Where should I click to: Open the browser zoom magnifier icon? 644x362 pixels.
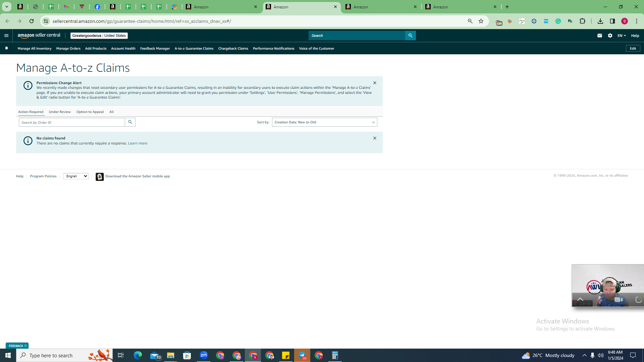(470, 21)
